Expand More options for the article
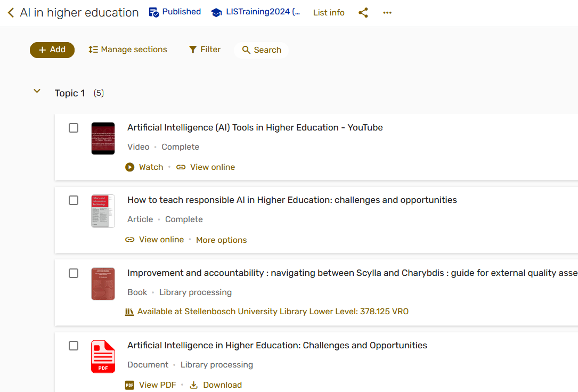 click(x=221, y=240)
